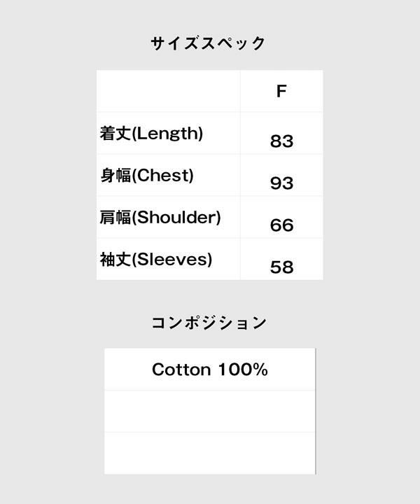Click the 100% text in composition table

(x=242, y=370)
